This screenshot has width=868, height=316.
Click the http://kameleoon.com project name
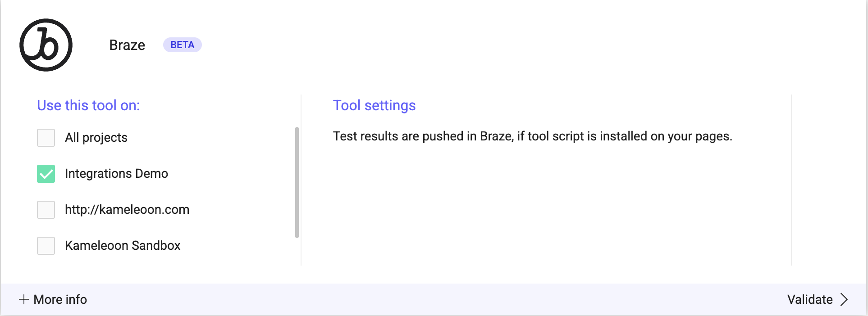point(127,209)
